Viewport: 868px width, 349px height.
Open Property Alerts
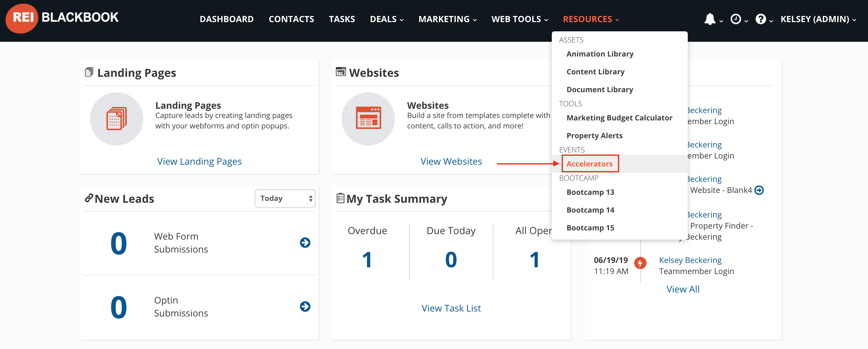tap(594, 135)
